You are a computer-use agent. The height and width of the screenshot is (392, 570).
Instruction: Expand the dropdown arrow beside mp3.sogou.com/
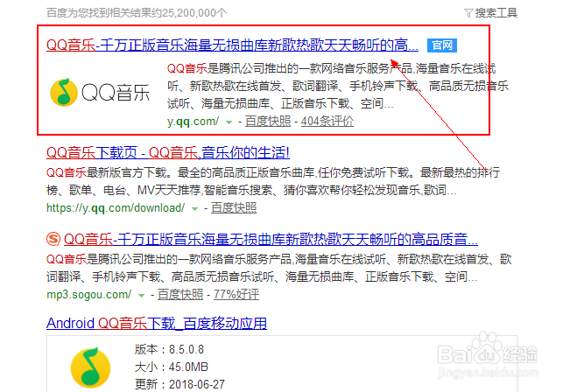pyautogui.click(x=142, y=296)
